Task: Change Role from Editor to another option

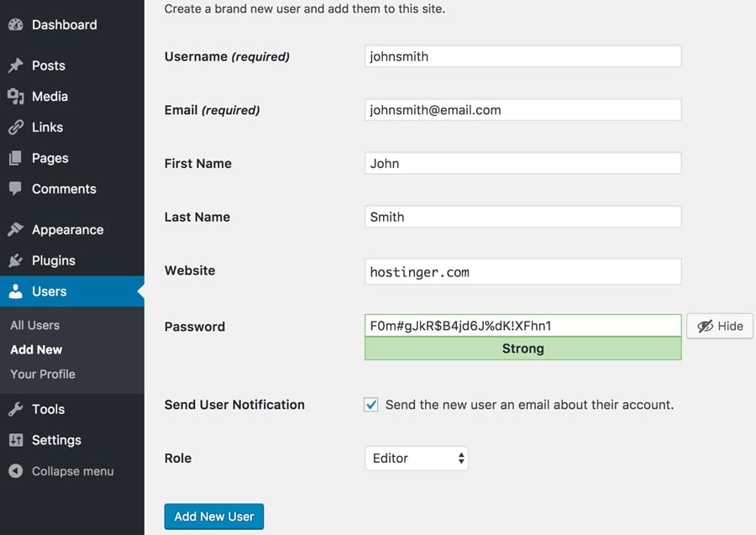Action: 416,458
